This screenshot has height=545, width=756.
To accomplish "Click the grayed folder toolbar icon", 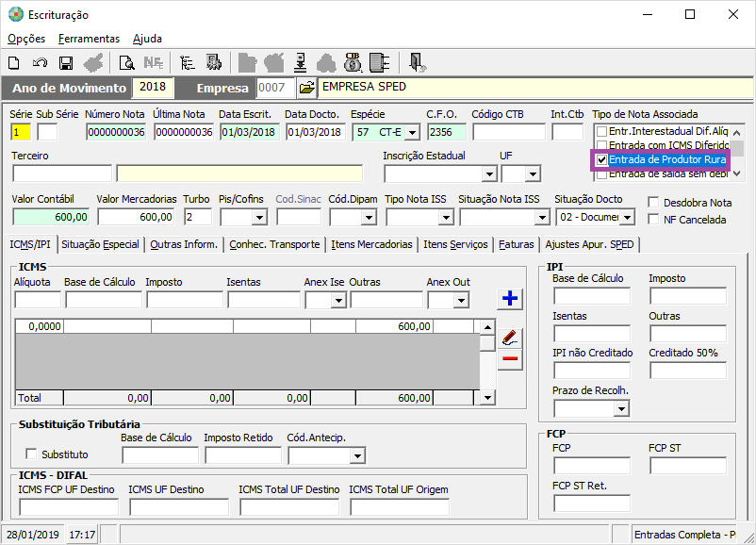I will click(247, 62).
